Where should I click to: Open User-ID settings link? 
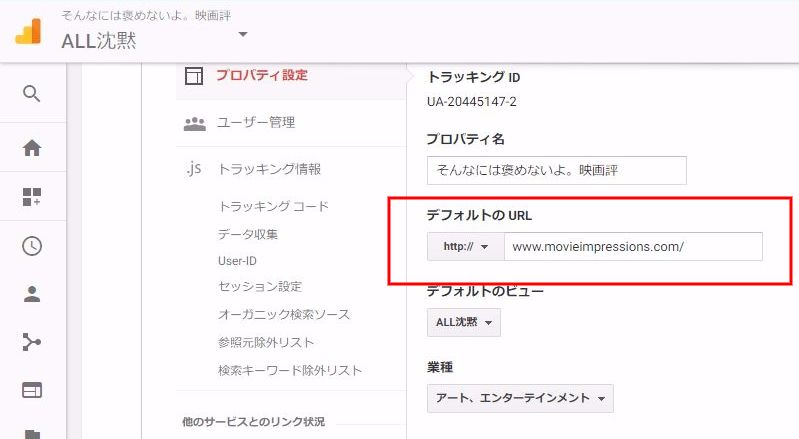click(237, 261)
